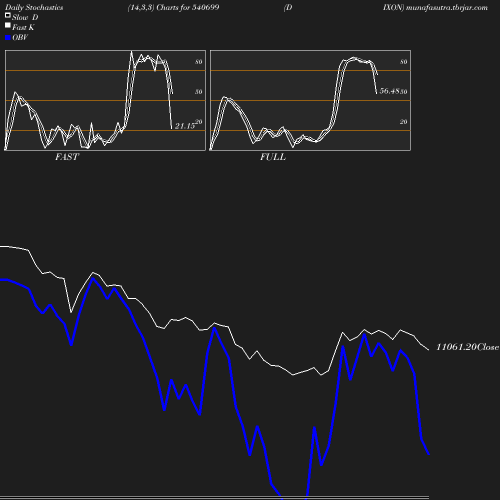
Task: Click the Fast K legend swatch
Action: point(8,25)
